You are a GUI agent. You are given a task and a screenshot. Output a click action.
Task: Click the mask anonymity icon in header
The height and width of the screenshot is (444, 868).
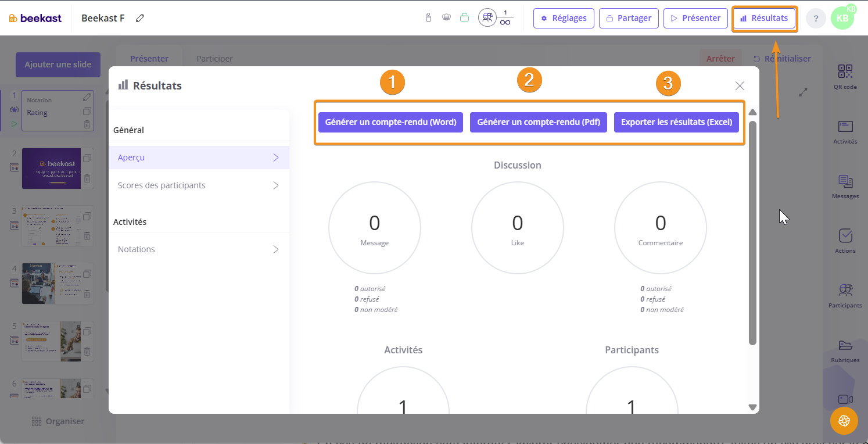[x=446, y=17]
